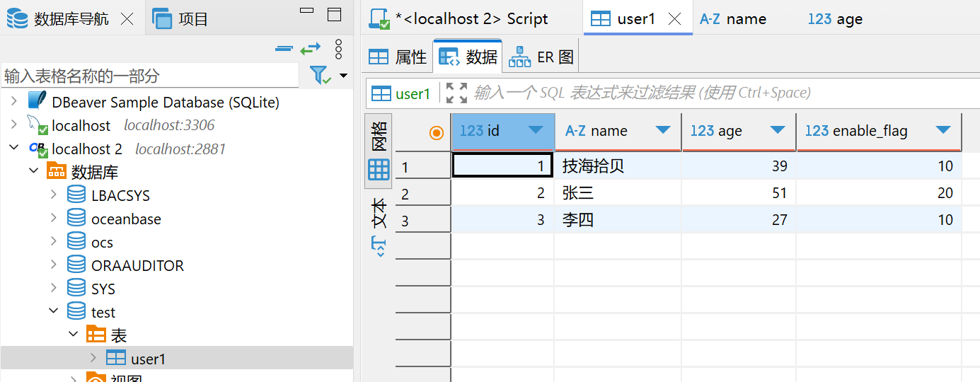980x382 pixels.
Task: Click the expand panel icon beside user1 filter
Action: [456, 93]
